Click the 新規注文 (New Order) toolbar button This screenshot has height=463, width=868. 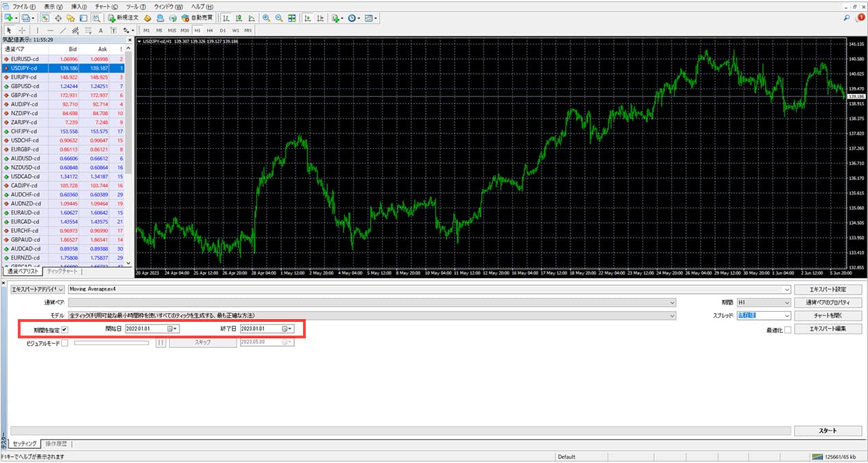pos(123,18)
